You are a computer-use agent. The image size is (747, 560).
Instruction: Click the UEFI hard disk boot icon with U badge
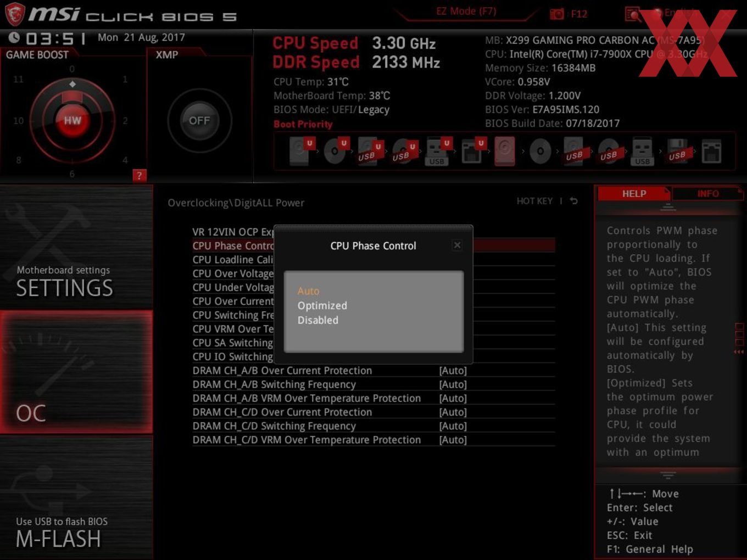coord(301,151)
